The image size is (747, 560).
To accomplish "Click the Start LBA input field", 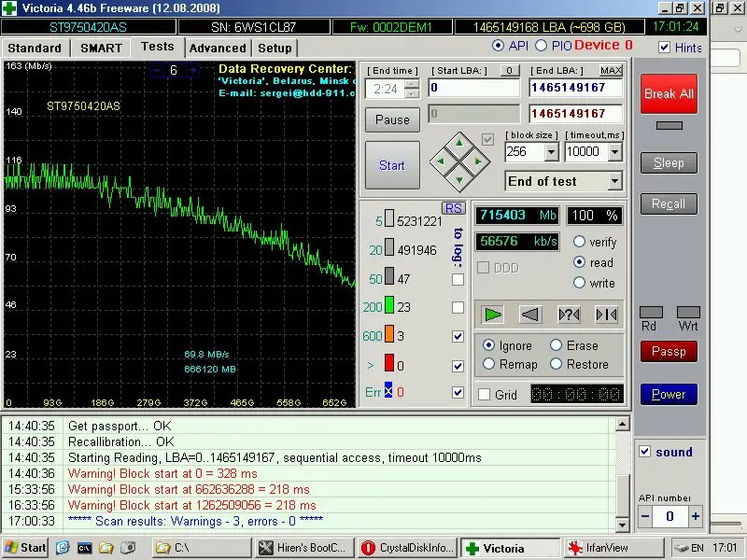I will pos(473,88).
